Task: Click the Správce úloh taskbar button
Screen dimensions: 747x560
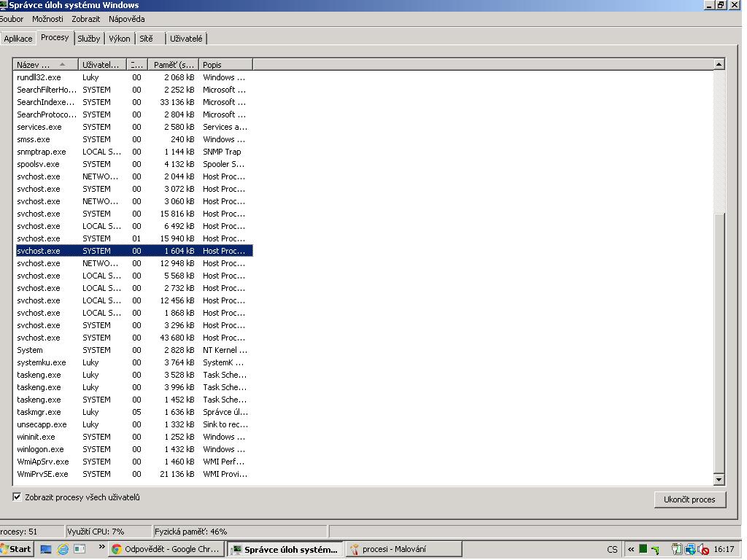Action: pos(285,549)
